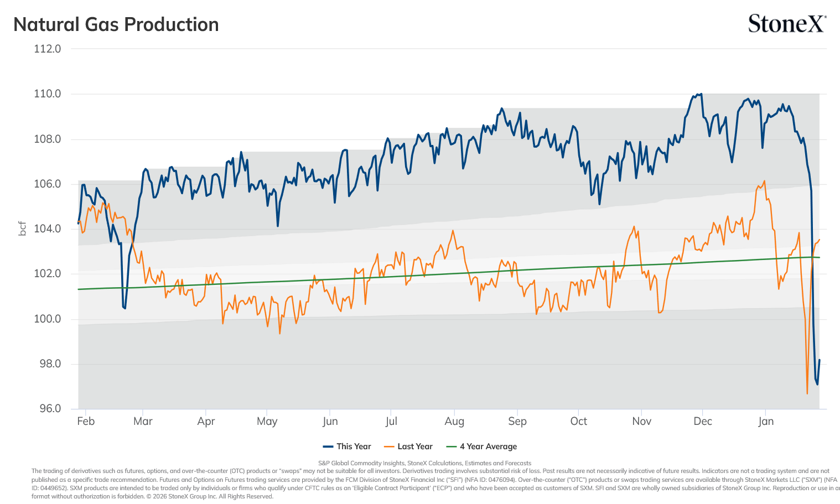The width and height of the screenshot is (840, 504).
Task: Toggle the This Year legend entry
Action: pyautogui.click(x=347, y=446)
